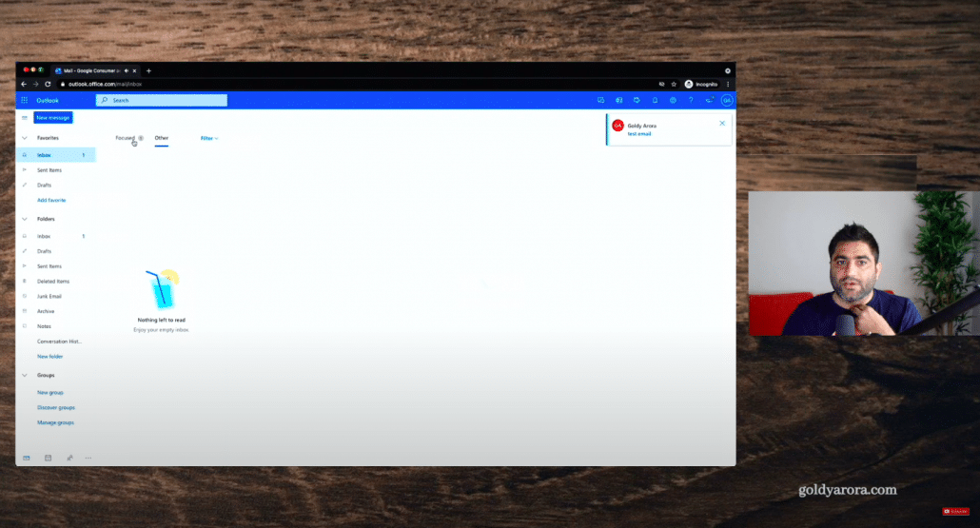The width and height of the screenshot is (980, 528).
Task: Click the browser forward arrow
Action: [35, 84]
